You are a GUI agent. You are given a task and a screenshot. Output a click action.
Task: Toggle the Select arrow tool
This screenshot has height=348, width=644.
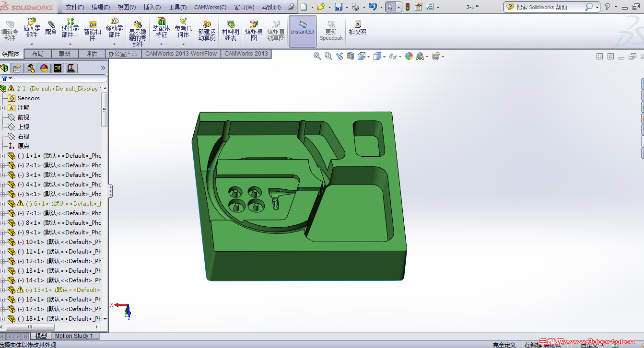391,7
